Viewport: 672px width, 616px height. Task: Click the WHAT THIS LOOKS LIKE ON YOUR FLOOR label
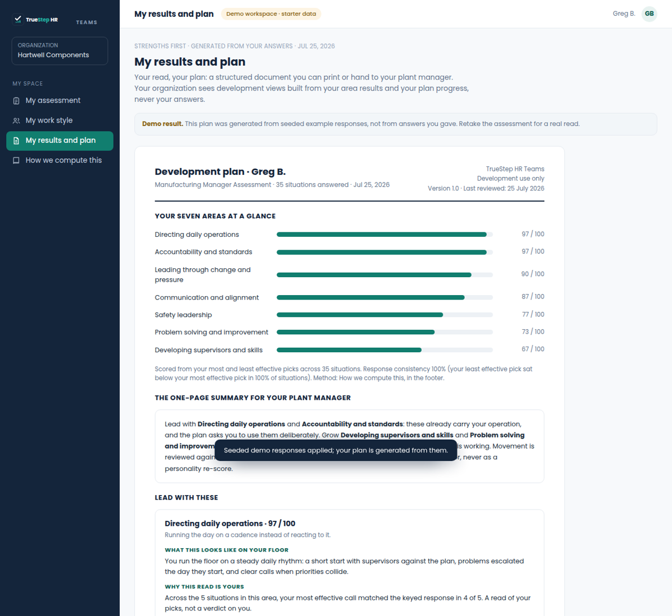click(226, 550)
